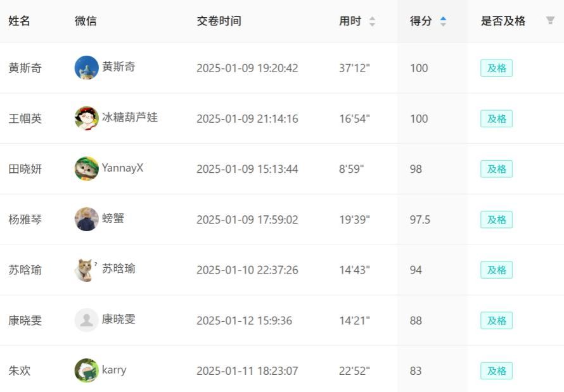Click 及格 tag in 黄斯奇's row

pyautogui.click(x=496, y=68)
